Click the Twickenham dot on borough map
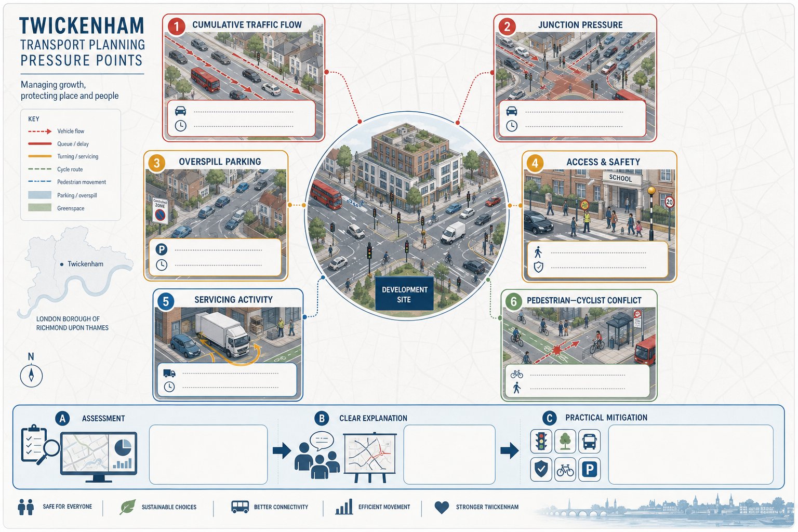This screenshot has width=798, height=532. pos(62,264)
